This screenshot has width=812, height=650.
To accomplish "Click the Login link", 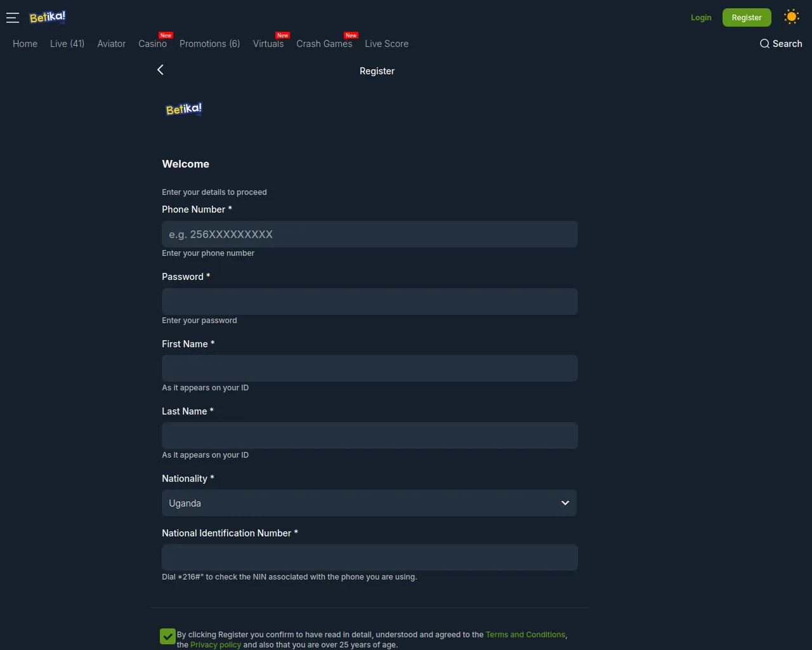I will (701, 18).
